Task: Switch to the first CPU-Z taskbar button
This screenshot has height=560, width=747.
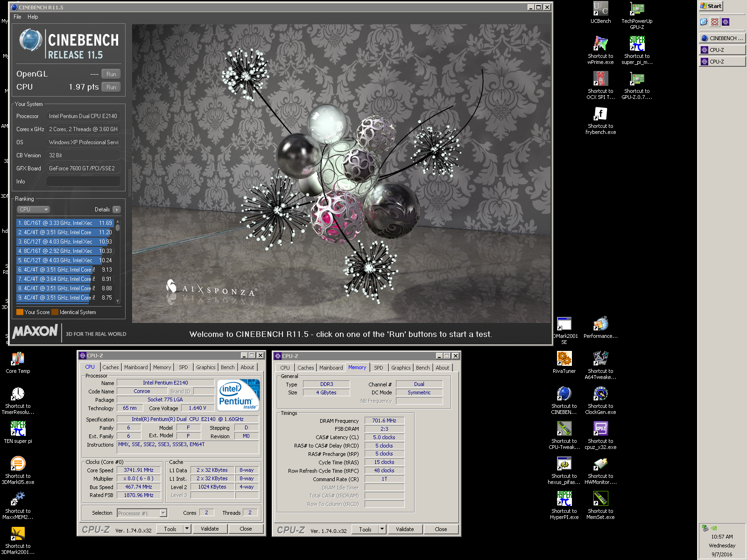Action: 722,50
